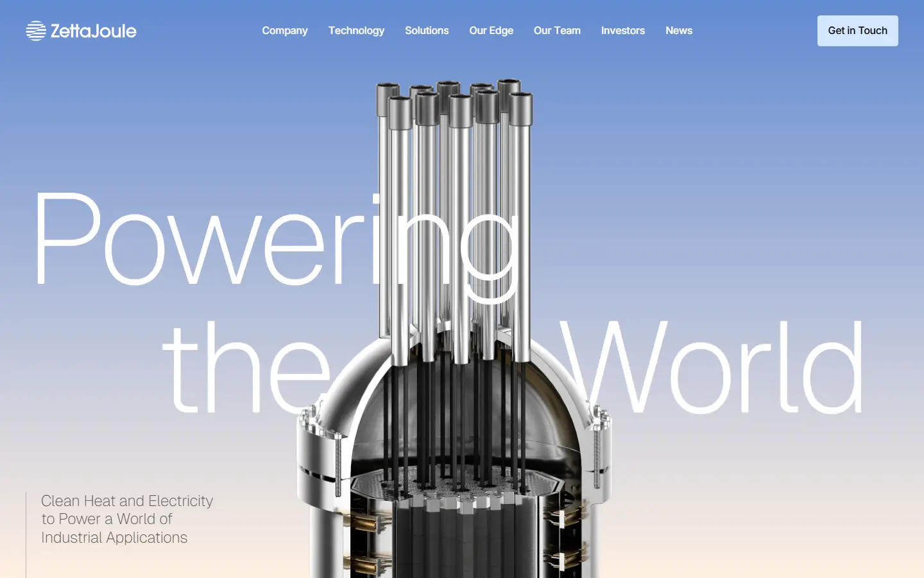
Task: Visit the Our Team page
Action: click(x=557, y=31)
